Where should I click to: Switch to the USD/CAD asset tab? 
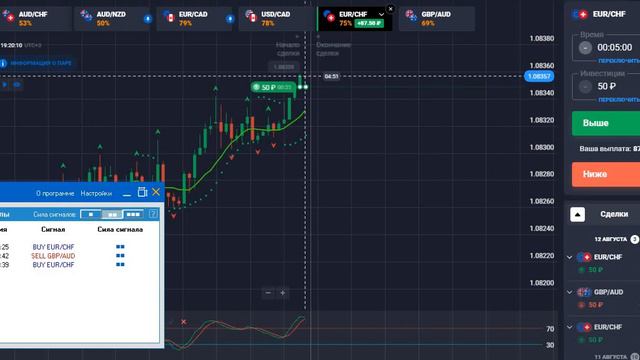pos(276,18)
